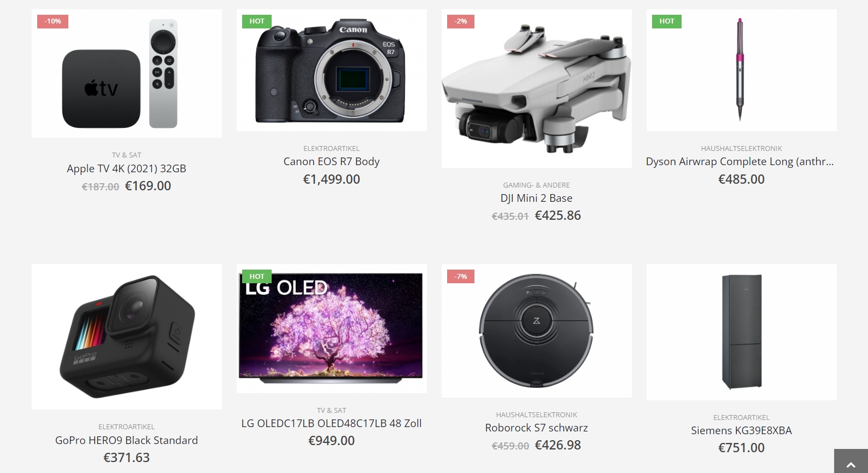Image resolution: width=868 pixels, height=473 pixels.
Task: Open the GoPro HERO9 product image
Action: pyautogui.click(x=127, y=337)
